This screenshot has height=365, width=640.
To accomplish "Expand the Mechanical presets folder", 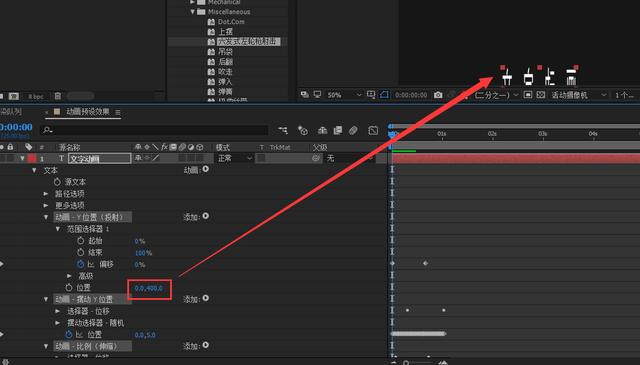I will (193, 2).
